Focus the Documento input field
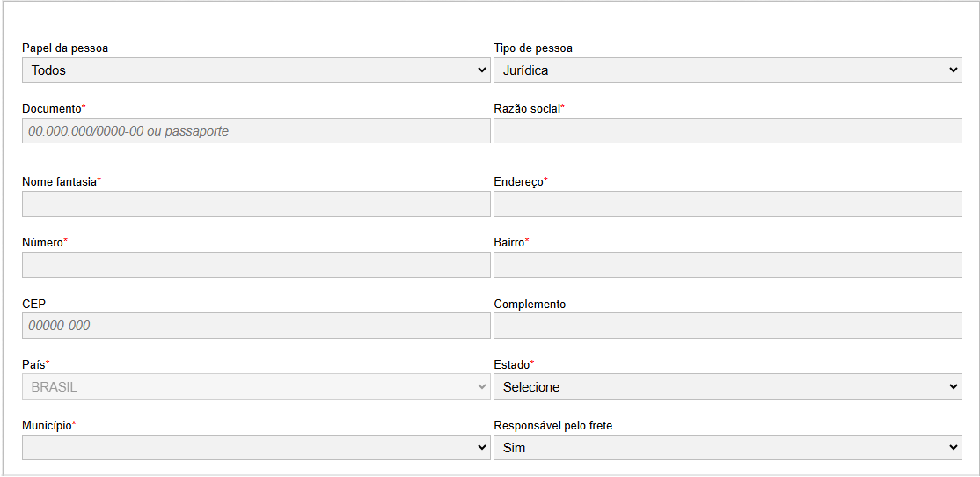This screenshot has width=980, height=477. pyautogui.click(x=255, y=131)
